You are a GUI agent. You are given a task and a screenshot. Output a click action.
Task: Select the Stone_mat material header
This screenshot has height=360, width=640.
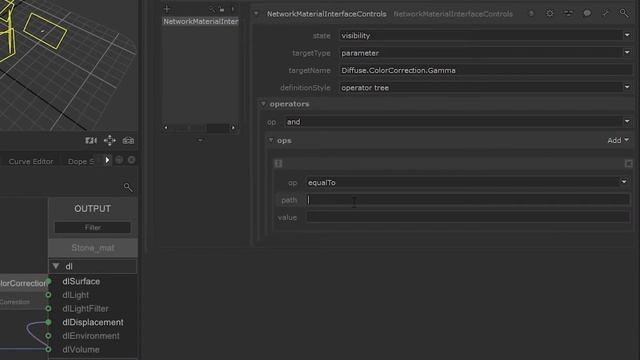(93, 248)
